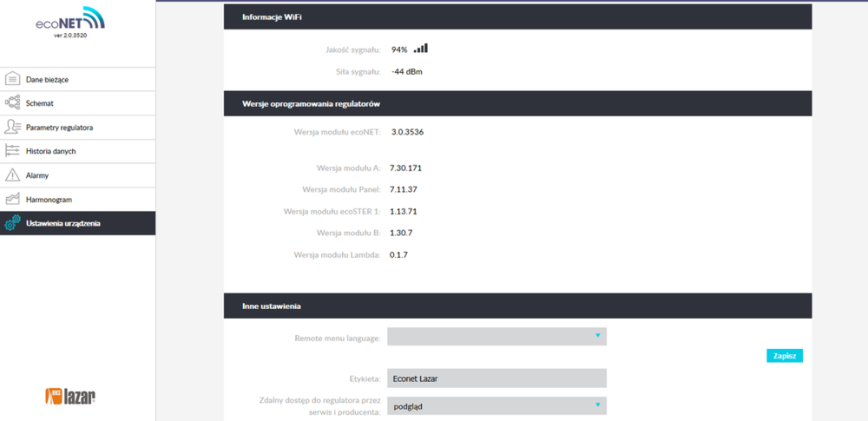The height and width of the screenshot is (421, 868).
Task: Focus the Etykieta text field
Action: [x=496, y=378]
